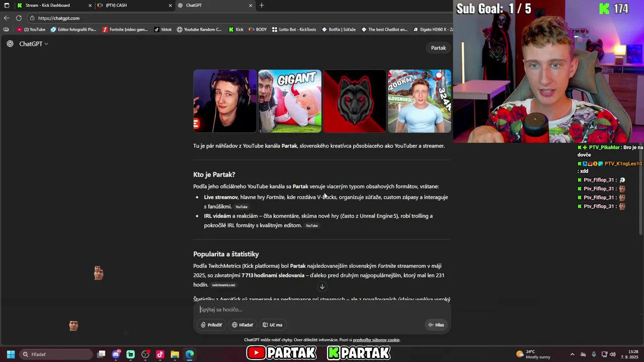Viewport: 644px width, 362px height.
Task: Click the Hľadať taskbar search box
Action: 56,354
